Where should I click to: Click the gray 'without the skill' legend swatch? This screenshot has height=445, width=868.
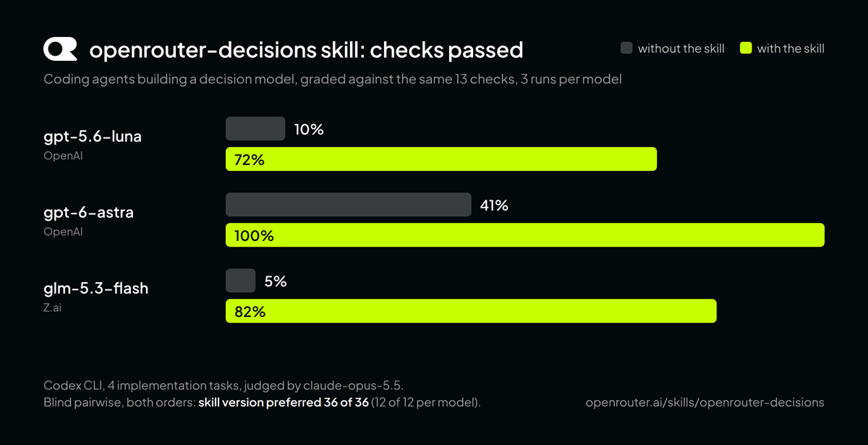tap(626, 48)
